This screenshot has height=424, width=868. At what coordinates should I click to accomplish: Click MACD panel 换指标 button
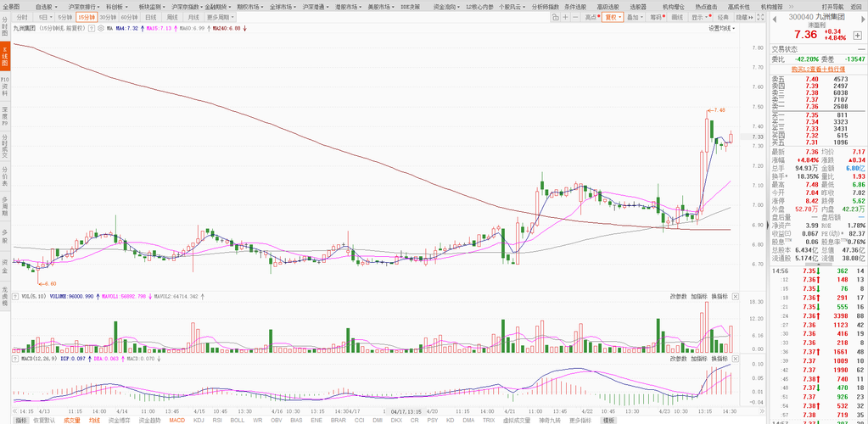720,359
